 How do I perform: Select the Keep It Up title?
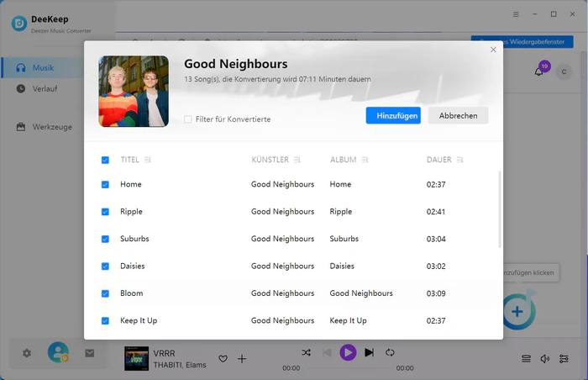[x=139, y=320]
